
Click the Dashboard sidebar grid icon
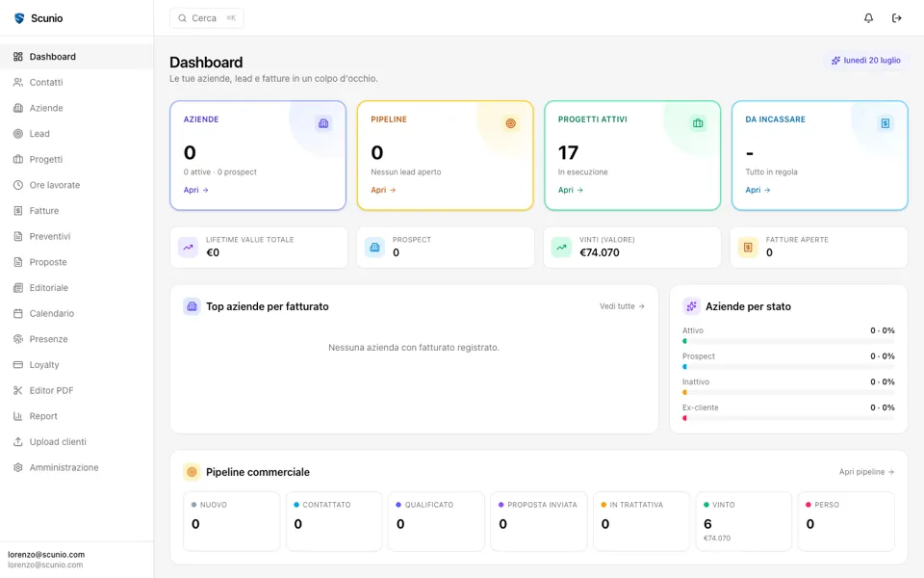tap(18, 57)
